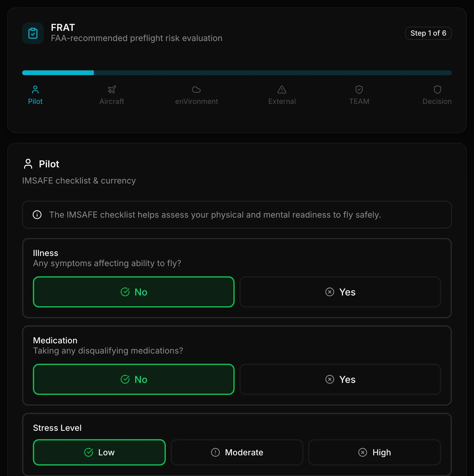Click 'Taking any disqualifying medications?' text
This screenshot has height=476, width=474.
(x=108, y=351)
